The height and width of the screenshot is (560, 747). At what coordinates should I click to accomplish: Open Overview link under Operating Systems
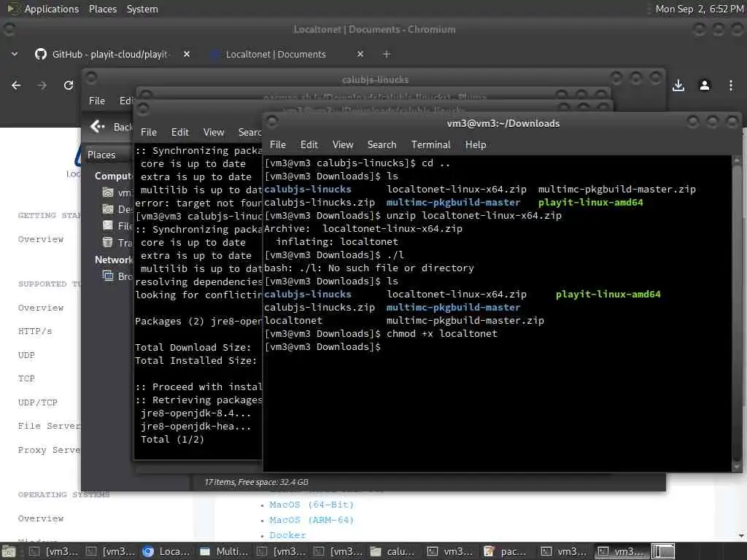click(41, 518)
